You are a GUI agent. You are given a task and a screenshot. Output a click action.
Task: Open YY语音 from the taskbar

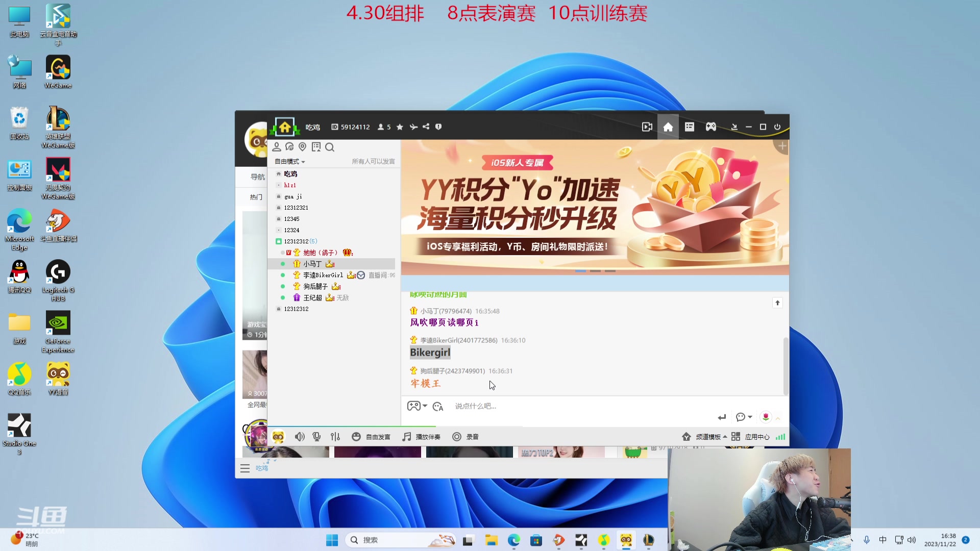click(x=626, y=540)
